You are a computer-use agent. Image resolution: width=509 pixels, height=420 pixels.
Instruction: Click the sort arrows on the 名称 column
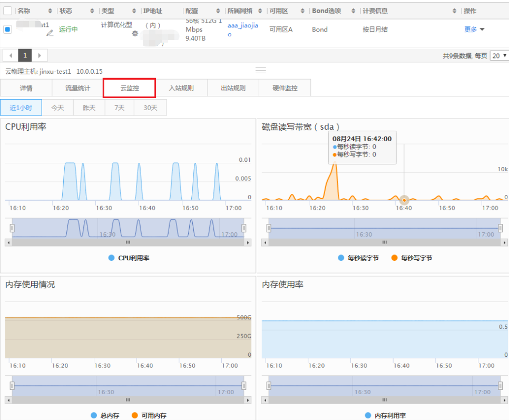[50, 11]
